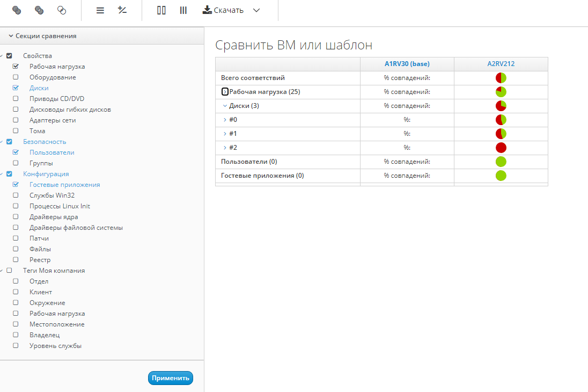This screenshot has width=588, height=392.
Task: Expand disk #1 row details
Action: coord(225,134)
